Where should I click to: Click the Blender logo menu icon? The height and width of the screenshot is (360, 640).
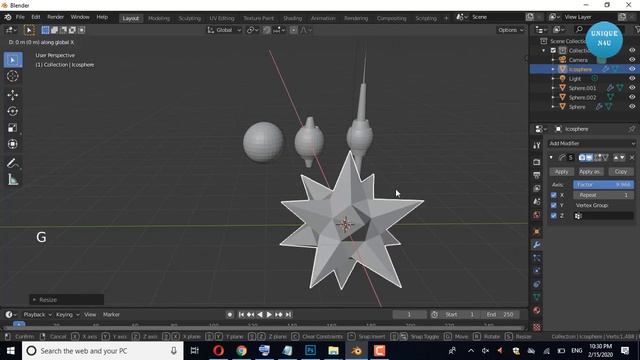(x=8, y=17)
